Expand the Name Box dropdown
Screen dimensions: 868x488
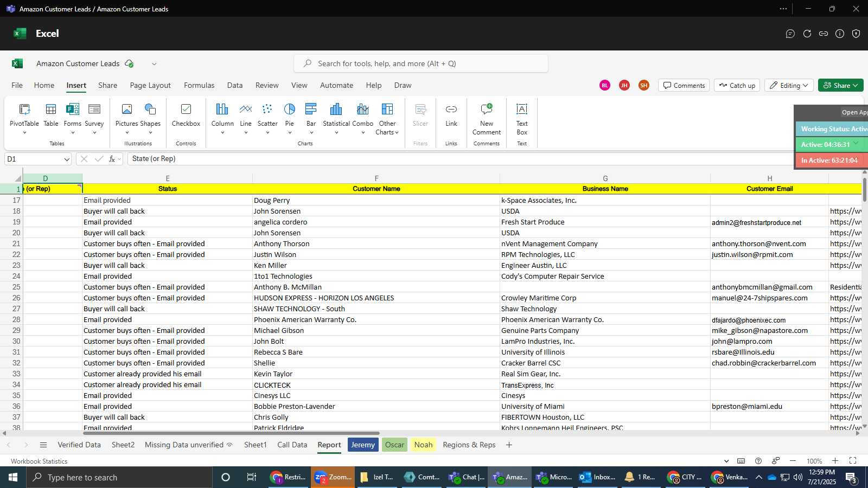[x=67, y=159]
